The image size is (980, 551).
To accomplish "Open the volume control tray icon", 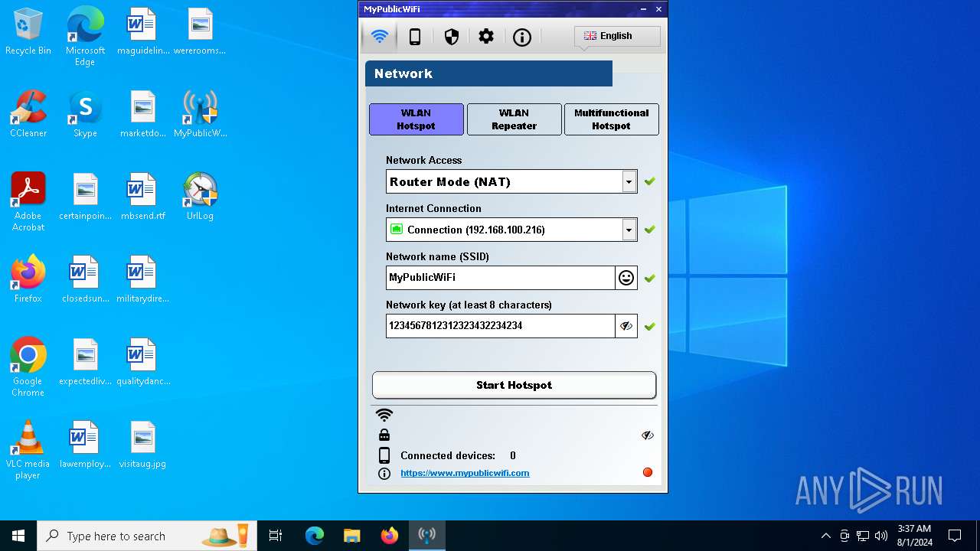I will click(881, 536).
